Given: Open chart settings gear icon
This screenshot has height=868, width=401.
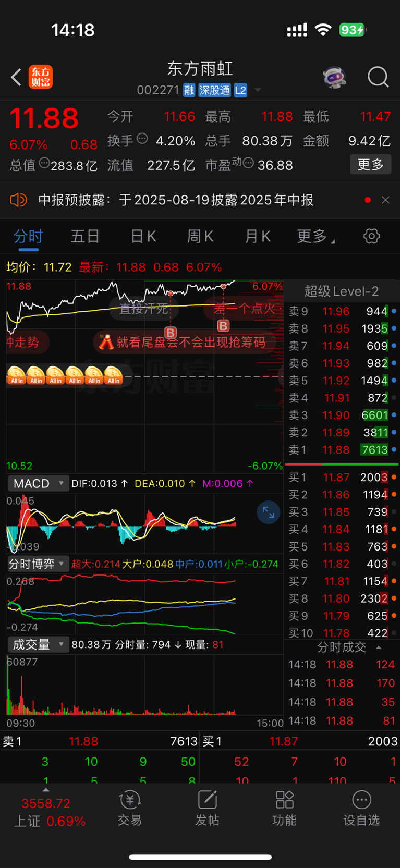Looking at the screenshot, I should (372, 236).
